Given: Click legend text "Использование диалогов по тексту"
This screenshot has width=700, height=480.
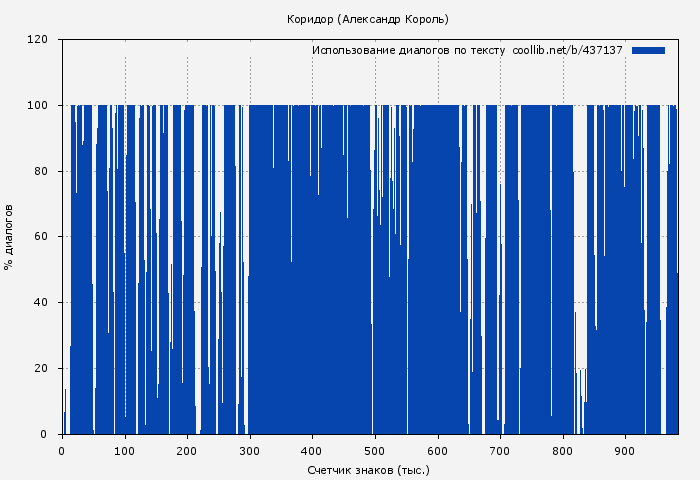Looking at the screenshot, I should [x=408, y=50].
